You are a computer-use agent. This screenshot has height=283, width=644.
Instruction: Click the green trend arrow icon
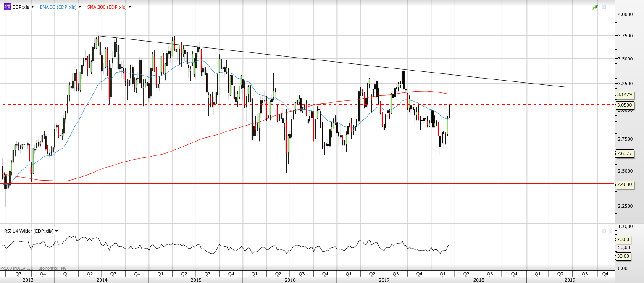595,8
